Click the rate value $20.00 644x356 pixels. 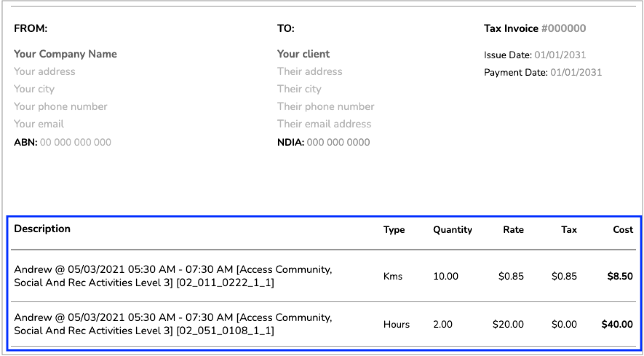[508, 324]
